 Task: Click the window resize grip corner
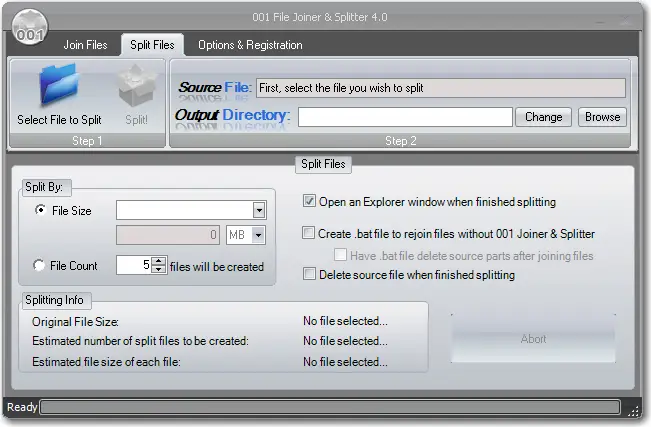click(x=633, y=410)
